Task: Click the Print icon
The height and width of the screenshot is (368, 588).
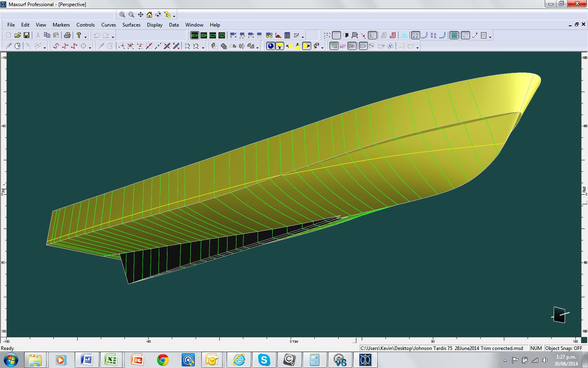Action: [x=67, y=36]
